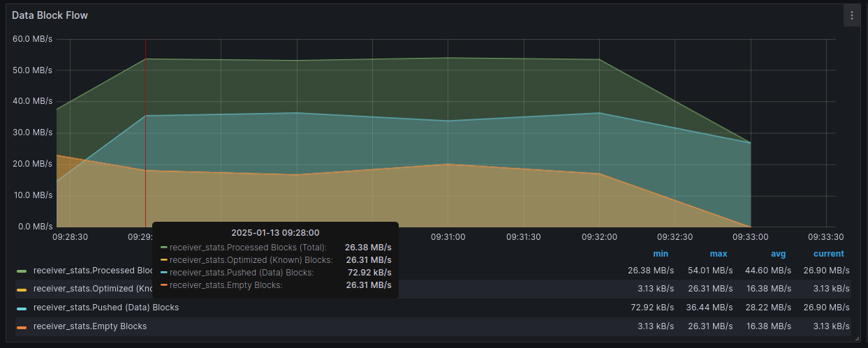Sort legend by the current column header
This screenshot has width=868, height=348.
(829, 254)
